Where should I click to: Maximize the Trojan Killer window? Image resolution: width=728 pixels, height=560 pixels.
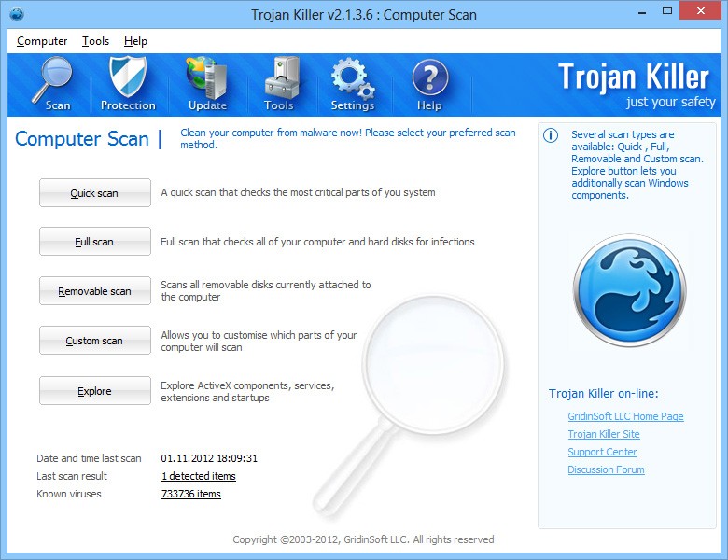tap(667, 11)
